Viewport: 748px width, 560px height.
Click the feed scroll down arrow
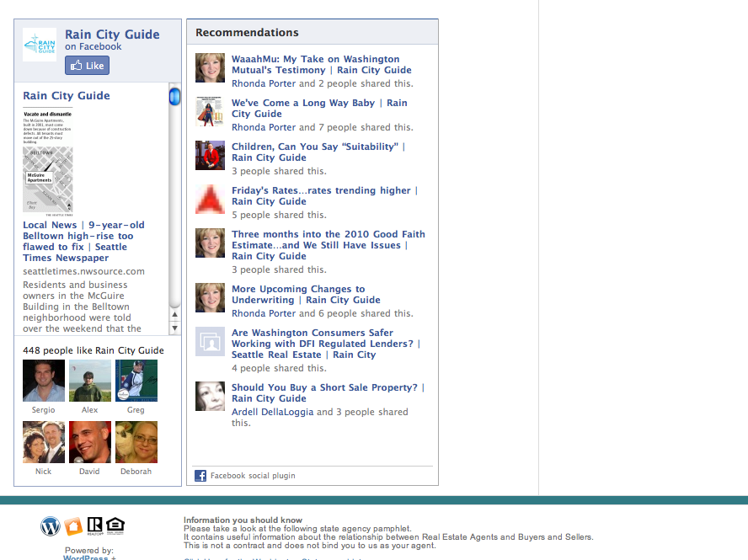(174, 328)
